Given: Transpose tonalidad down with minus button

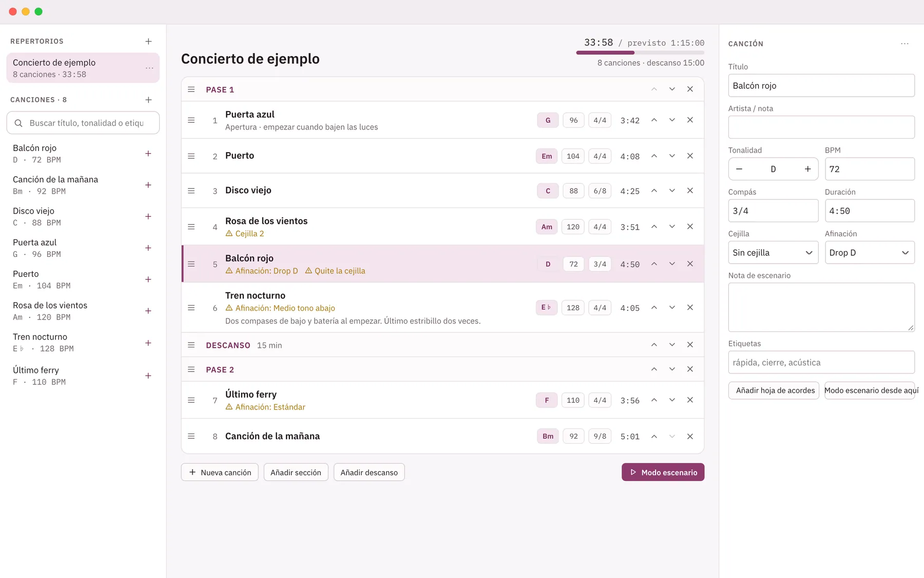Looking at the screenshot, I should pos(739,169).
